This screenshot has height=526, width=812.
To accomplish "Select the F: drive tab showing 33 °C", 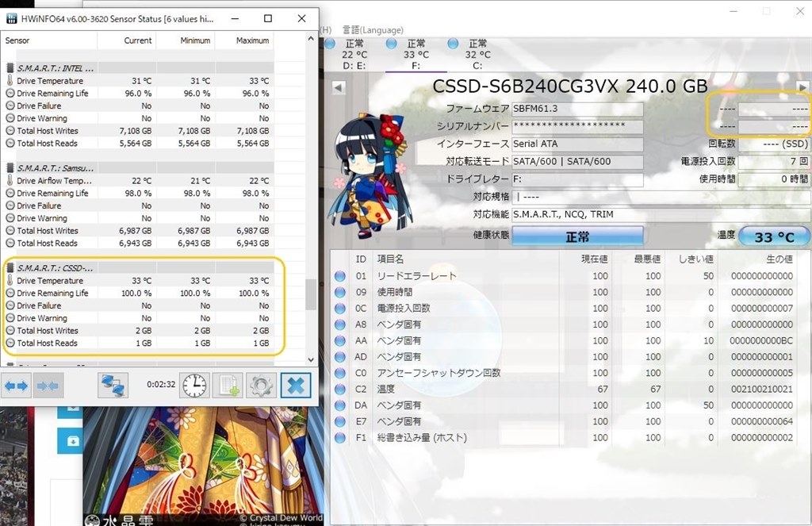I will click(x=416, y=55).
